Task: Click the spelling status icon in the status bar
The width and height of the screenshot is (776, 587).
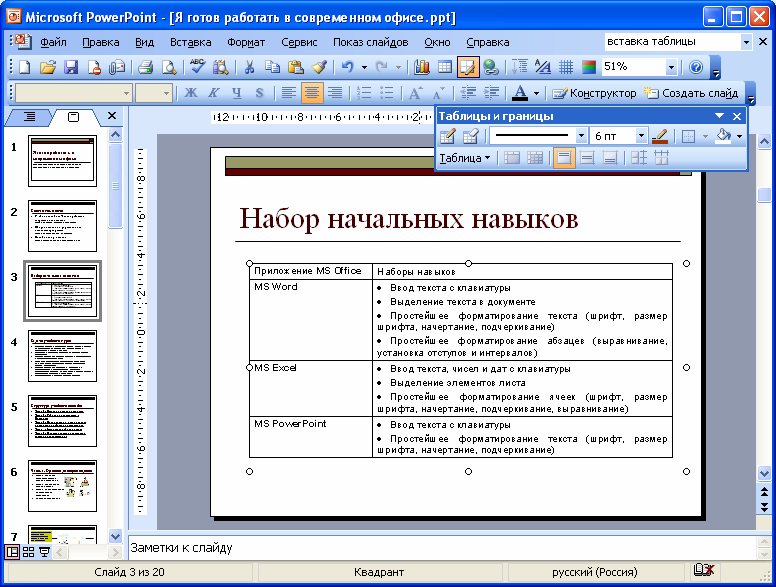Action: pos(704,571)
